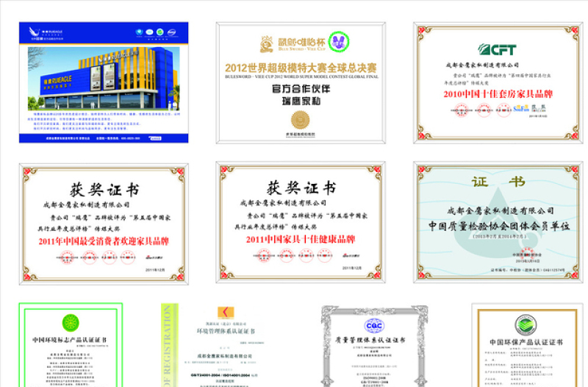Click the orange logo above 环境管理体系认证证书

226,312
